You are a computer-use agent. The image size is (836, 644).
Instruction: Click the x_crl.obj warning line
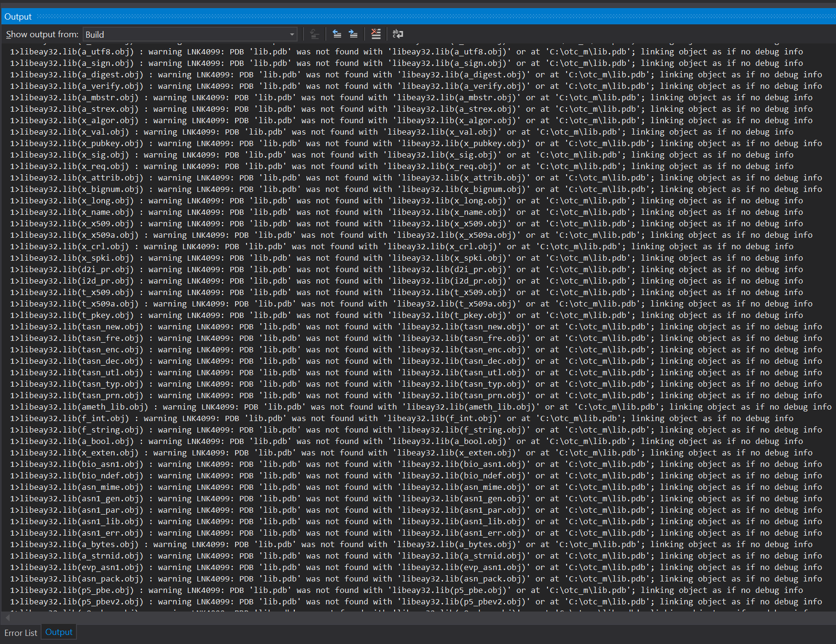pos(402,246)
